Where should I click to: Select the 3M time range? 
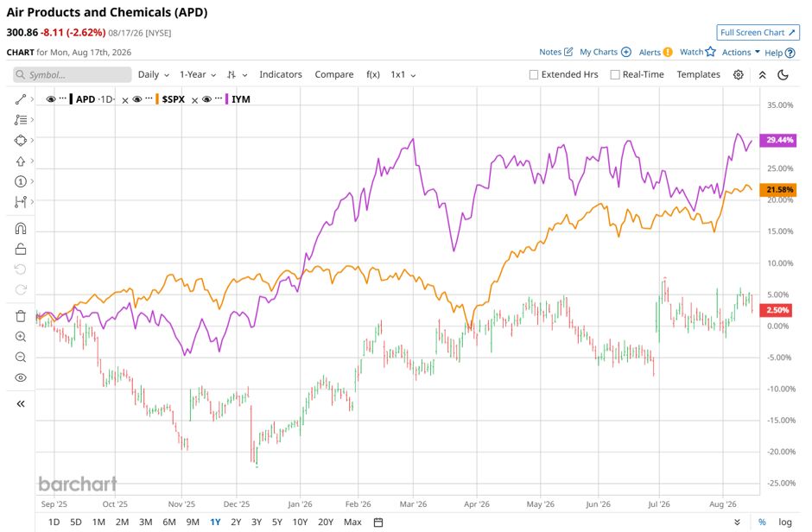tap(145, 522)
